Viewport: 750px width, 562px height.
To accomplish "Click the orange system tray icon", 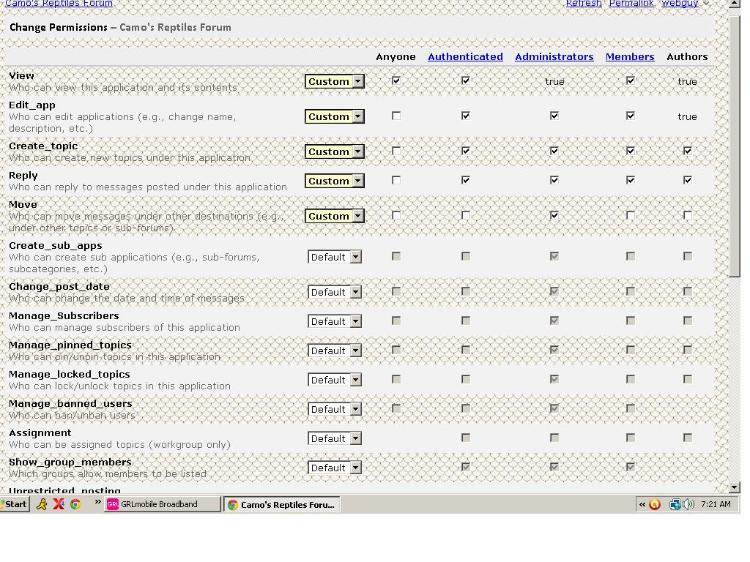I will [655, 504].
